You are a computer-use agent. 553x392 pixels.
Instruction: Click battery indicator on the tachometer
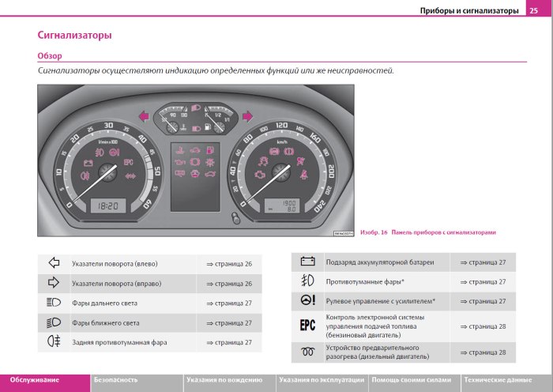88,163
